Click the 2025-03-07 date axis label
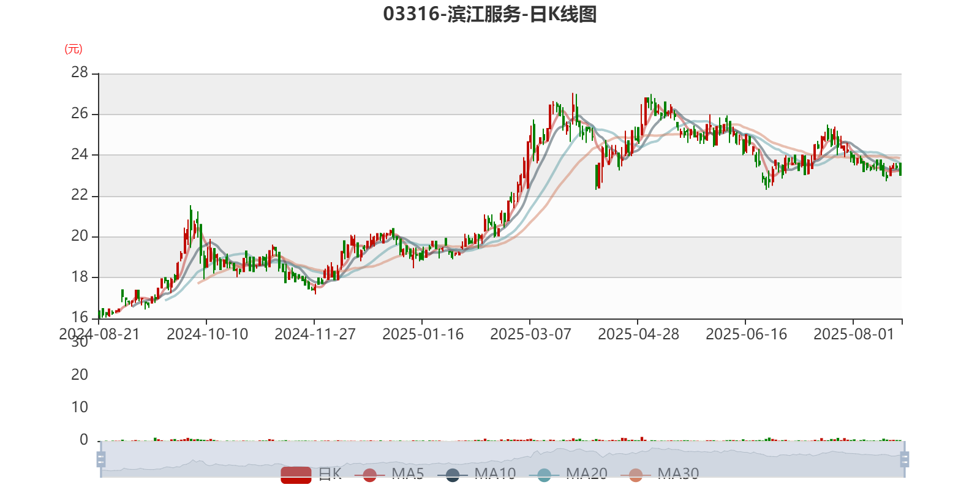The image size is (980, 490). pos(530,334)
